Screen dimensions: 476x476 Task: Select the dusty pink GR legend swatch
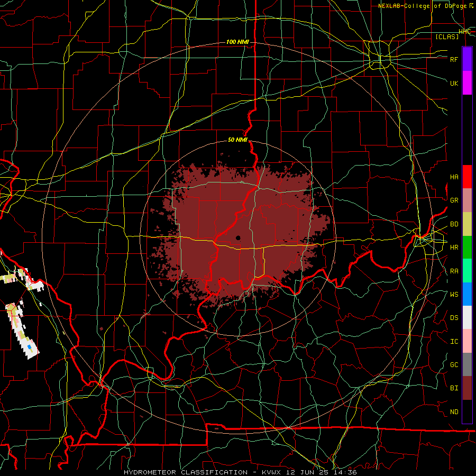click(x=467, y=200)
